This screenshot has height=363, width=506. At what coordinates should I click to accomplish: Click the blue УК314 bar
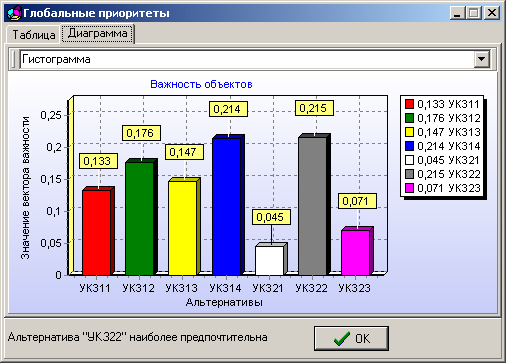tap(226, 207)
